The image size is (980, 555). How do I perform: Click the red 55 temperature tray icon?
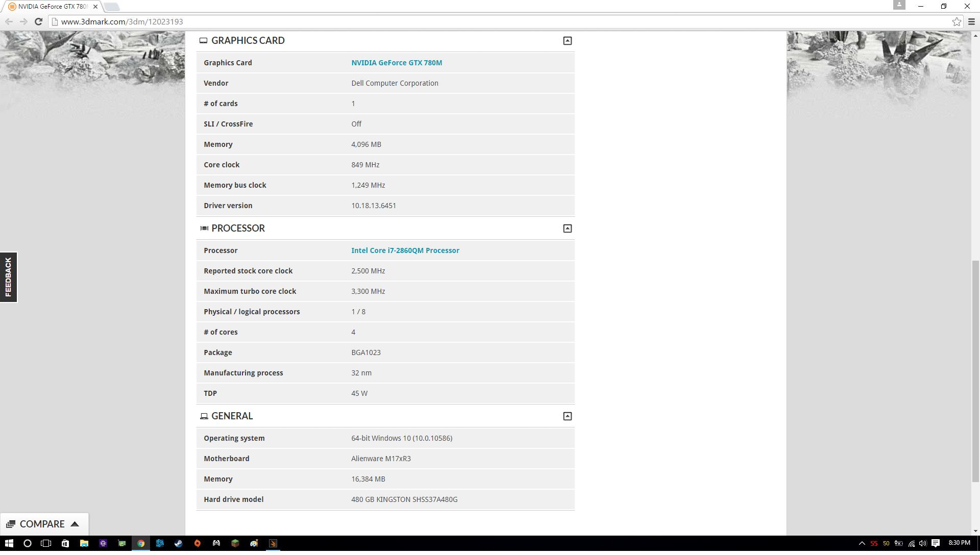pyautogui.click(x=874, y=543)
